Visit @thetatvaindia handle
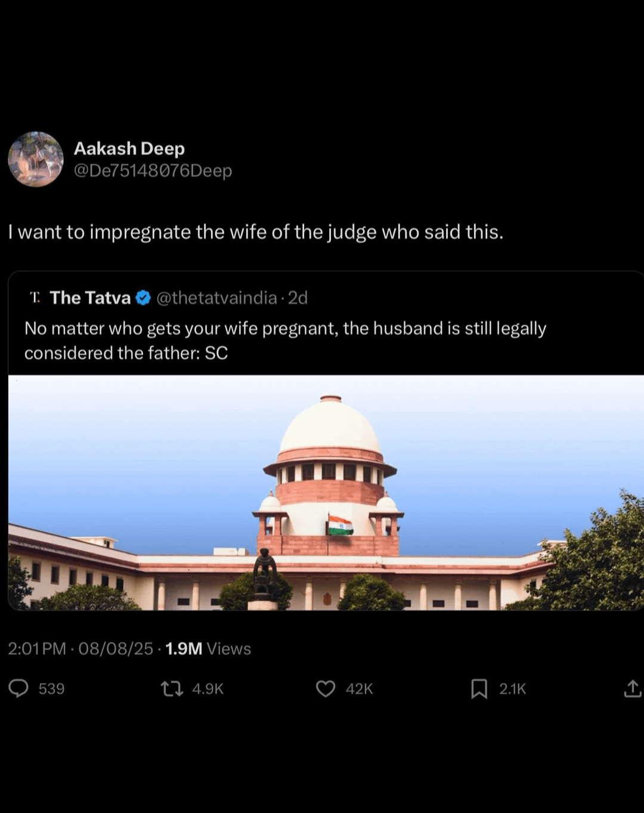This screenshot has width=644, height=813. point(216,298)
